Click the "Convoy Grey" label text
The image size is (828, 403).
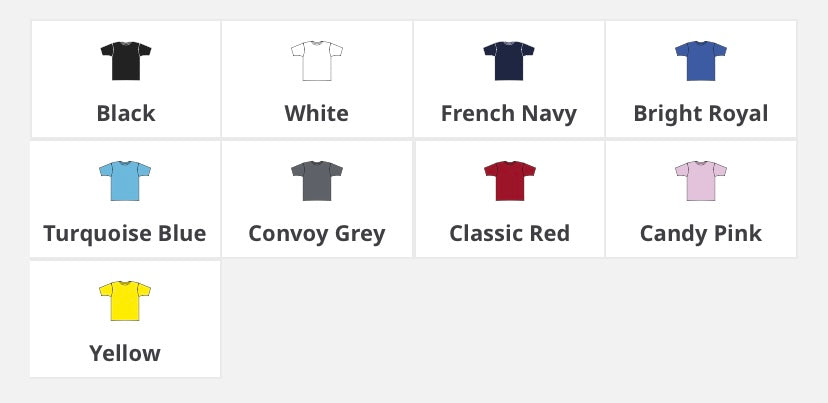click(317, 235)
